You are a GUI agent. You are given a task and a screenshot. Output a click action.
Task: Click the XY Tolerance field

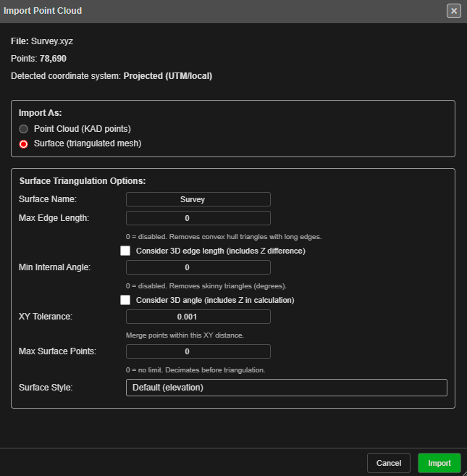(x=198, y=317)
